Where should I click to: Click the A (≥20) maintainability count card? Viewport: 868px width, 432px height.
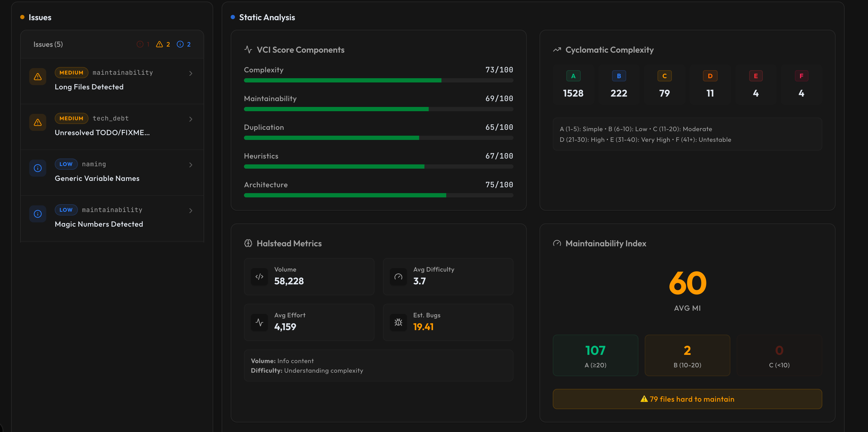tap(595, 355)
